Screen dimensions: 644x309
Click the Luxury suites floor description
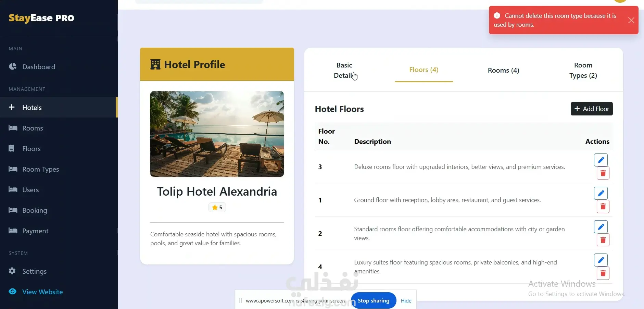pos(456,267)
